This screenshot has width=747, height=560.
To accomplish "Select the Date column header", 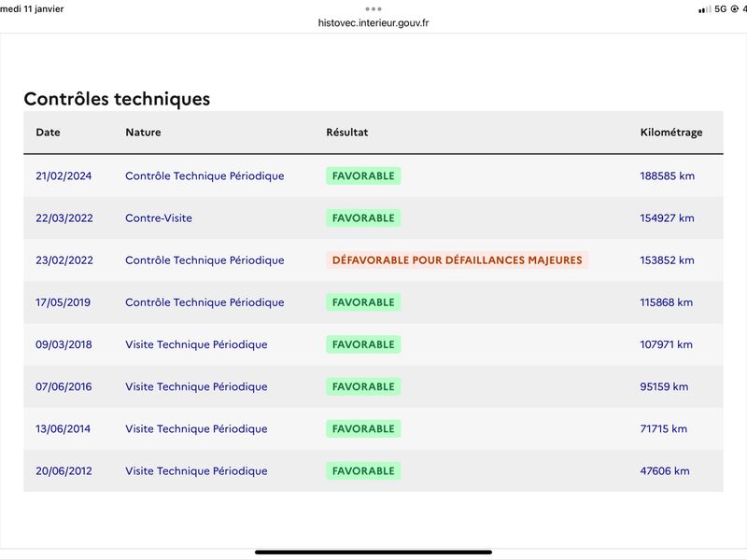I will [x=49, y=133].
